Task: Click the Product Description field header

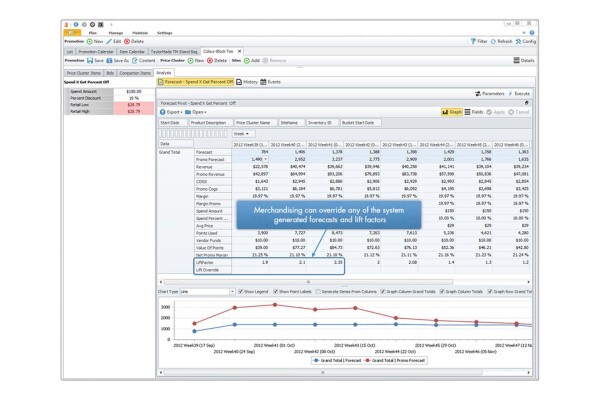Action: coord(211,122)
